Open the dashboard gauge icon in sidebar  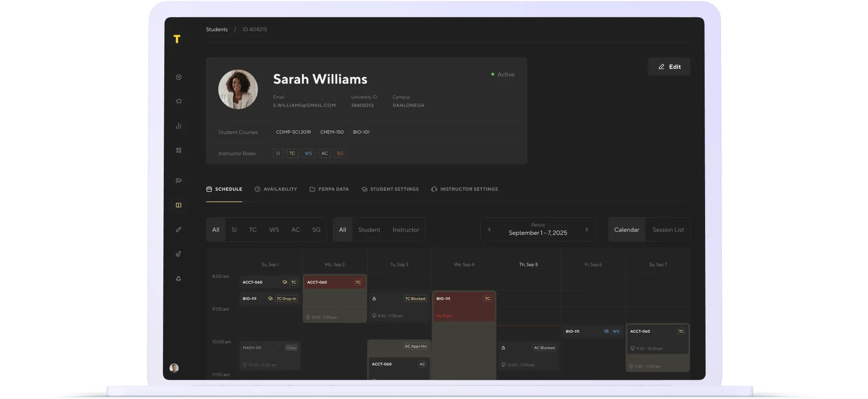tap(178, 77)
